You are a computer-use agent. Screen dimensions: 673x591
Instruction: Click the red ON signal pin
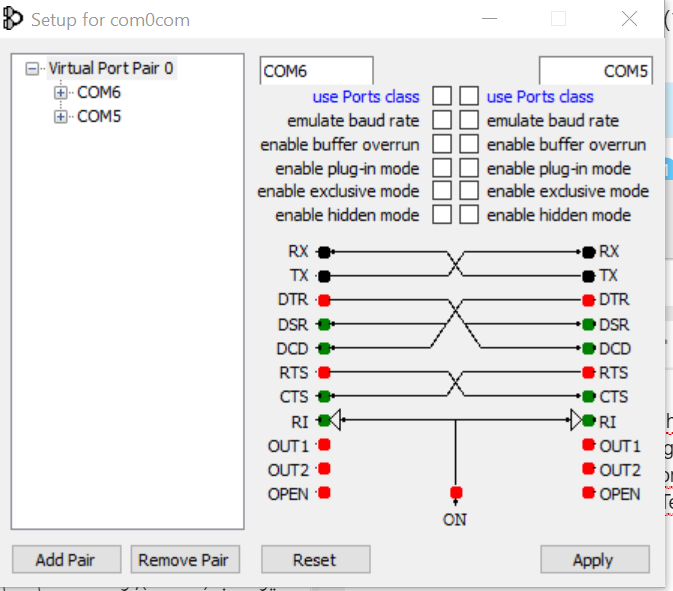click(x=456, y=493)
